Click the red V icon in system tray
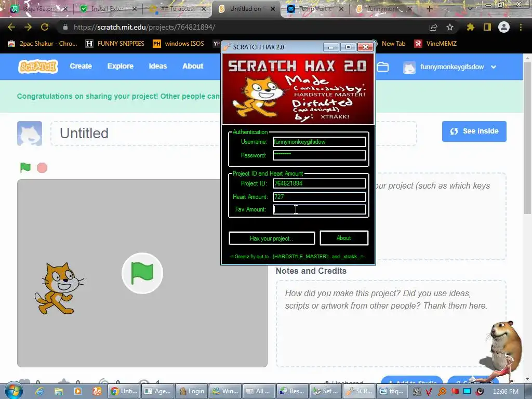The image size is (532, 399). (x=429, y=392)
